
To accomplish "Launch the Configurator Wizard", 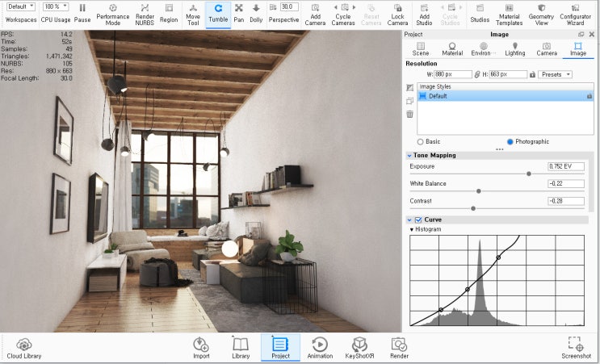I will tap(575, 15).
